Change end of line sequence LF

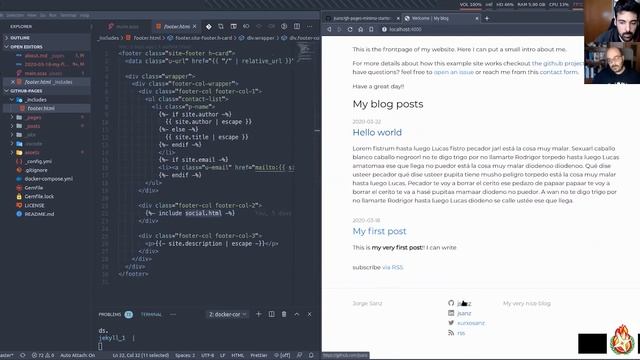222,356
